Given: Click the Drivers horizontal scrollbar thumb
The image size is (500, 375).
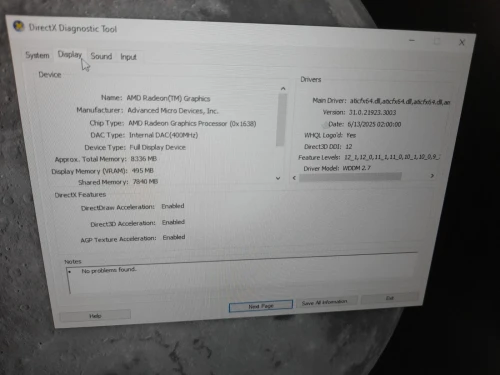Looking at the screenshot, I should pyautogui.click(x=350, y=177).
